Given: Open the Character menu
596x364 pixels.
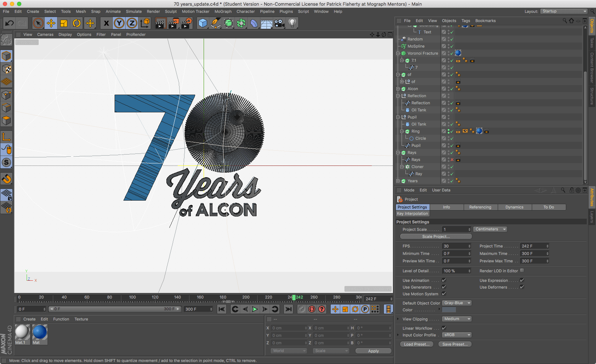Looking at the screenshot, I should 245,11.
